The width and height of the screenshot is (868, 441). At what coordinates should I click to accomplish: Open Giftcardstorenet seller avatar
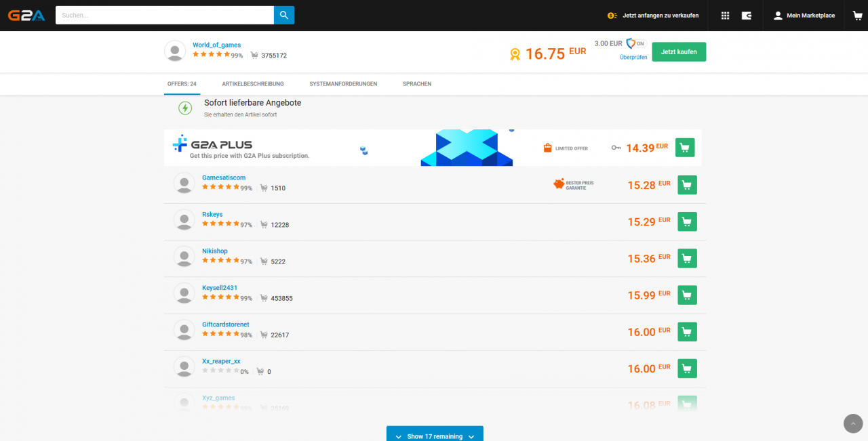[x=184, y=329]
